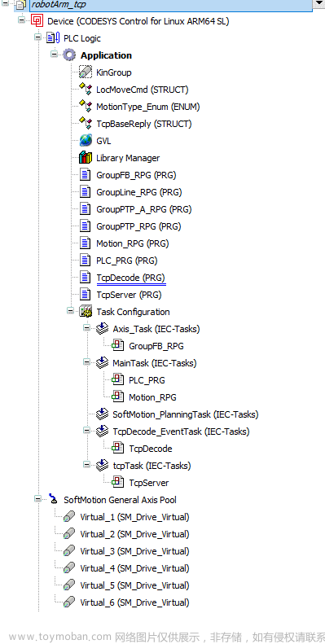Click the TcpServer program document icon
This screenshot has width=325, height=644.
click(85, 295)
